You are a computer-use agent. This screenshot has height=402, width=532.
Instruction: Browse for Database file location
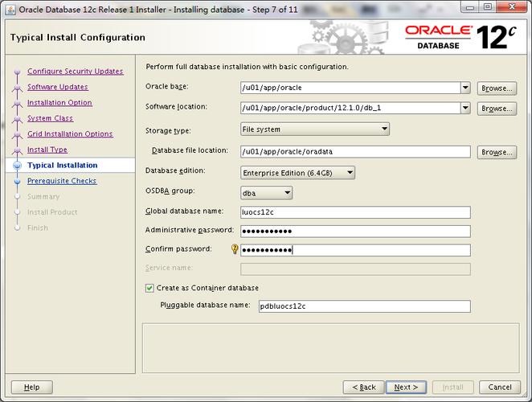(496, 152)
